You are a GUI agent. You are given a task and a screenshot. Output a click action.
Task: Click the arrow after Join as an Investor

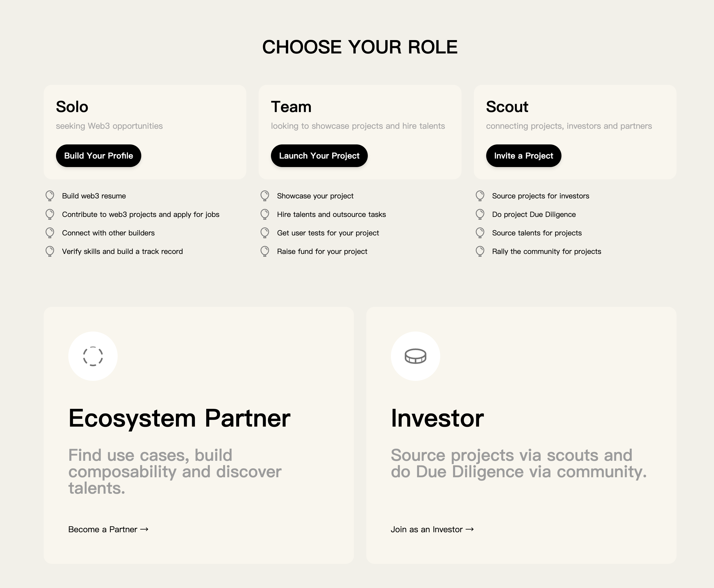tap(469, 529)
